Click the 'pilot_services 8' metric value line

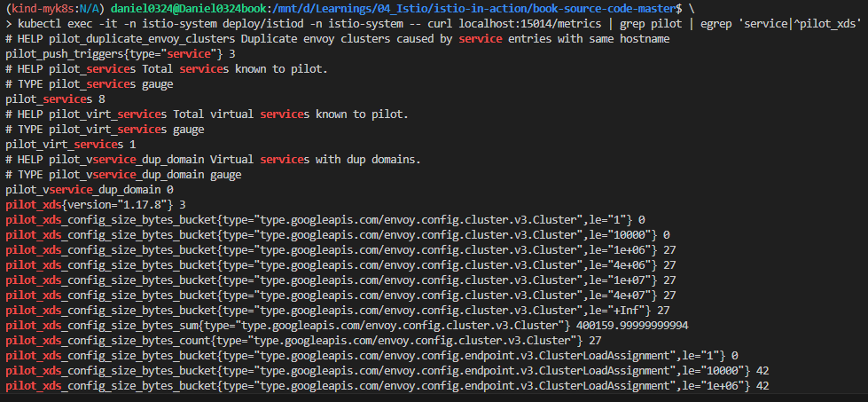point(55,99)
